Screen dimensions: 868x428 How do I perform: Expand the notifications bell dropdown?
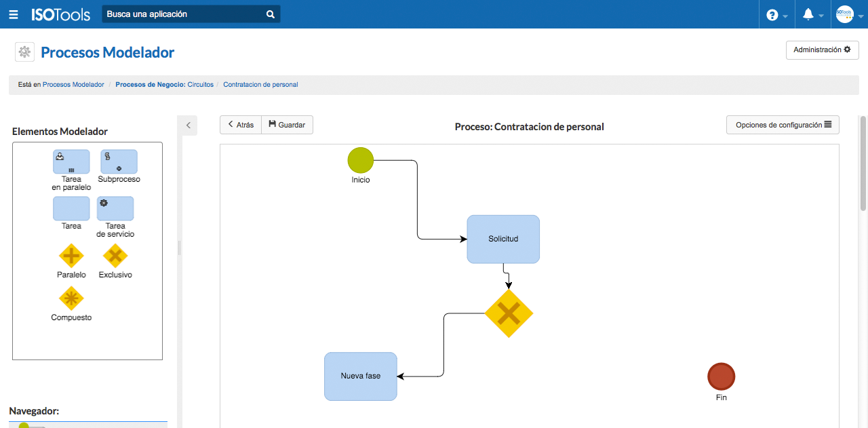pos(812,14)
